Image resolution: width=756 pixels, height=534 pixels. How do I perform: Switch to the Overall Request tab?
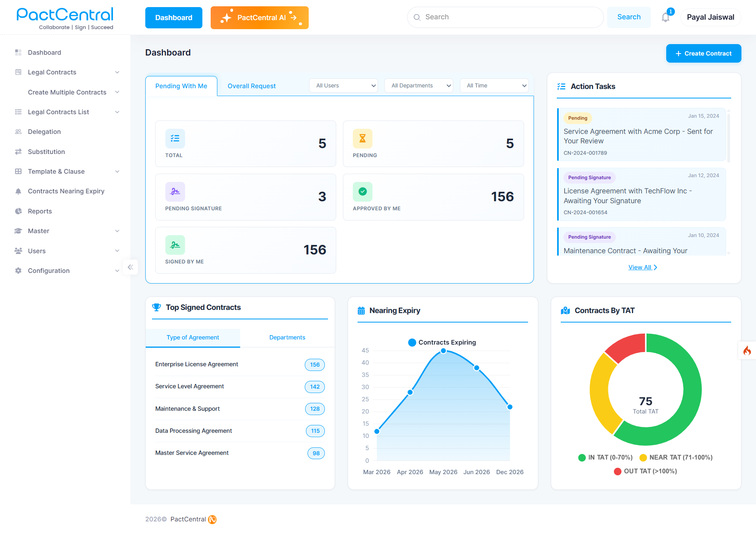click(x=252, y=86)
